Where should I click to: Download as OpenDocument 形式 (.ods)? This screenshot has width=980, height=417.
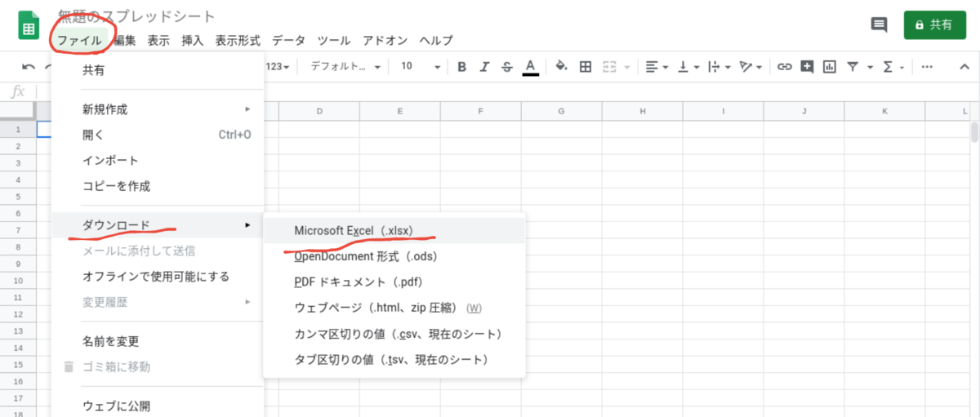[394, 256]
